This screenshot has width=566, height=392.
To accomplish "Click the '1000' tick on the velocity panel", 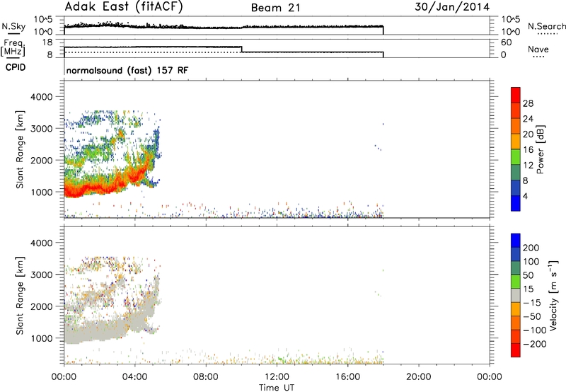I will coord(41,338).
